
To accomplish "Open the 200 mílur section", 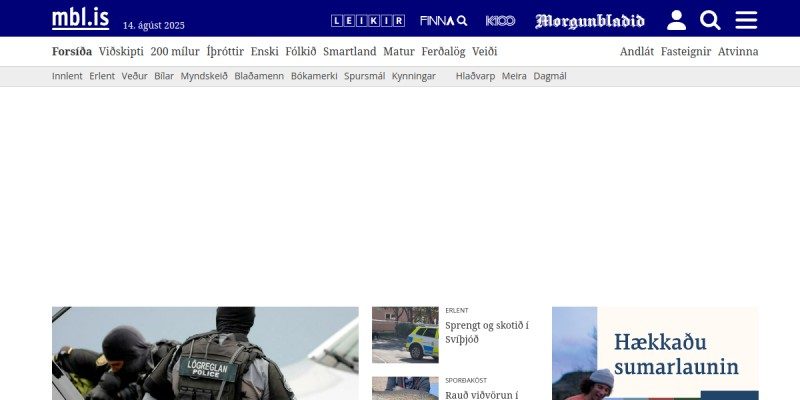I will [174, 52].
